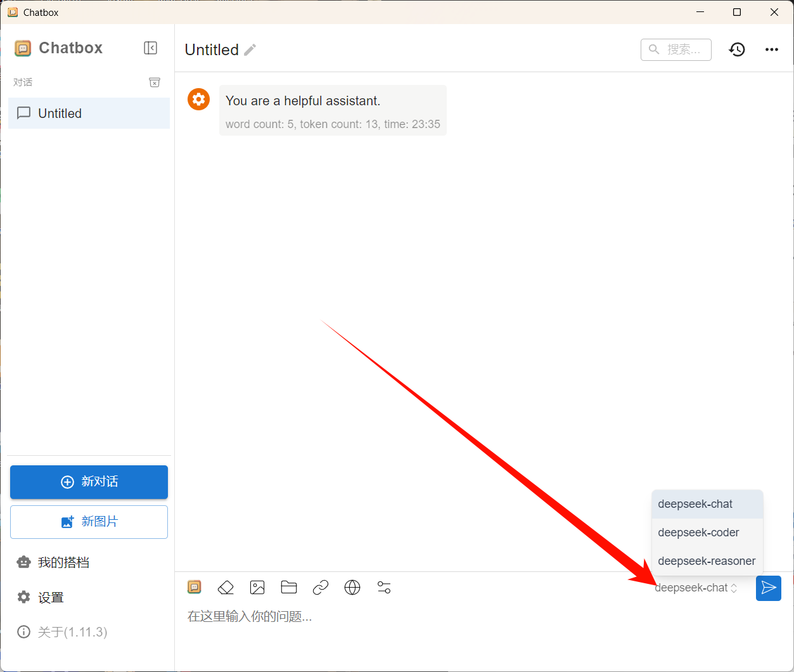Choose deepseek-coder from model list
Screen dimensions: 794x672
coord(707,533)
